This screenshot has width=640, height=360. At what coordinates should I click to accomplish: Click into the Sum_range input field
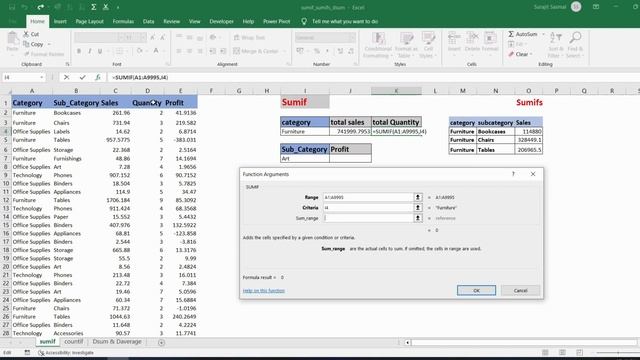click(368, 218)
